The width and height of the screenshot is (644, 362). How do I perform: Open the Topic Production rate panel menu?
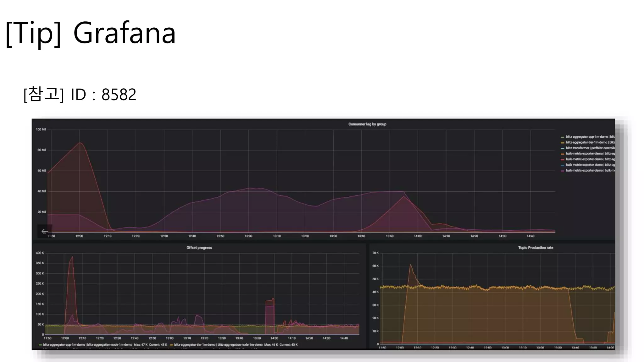click(536, 248)
